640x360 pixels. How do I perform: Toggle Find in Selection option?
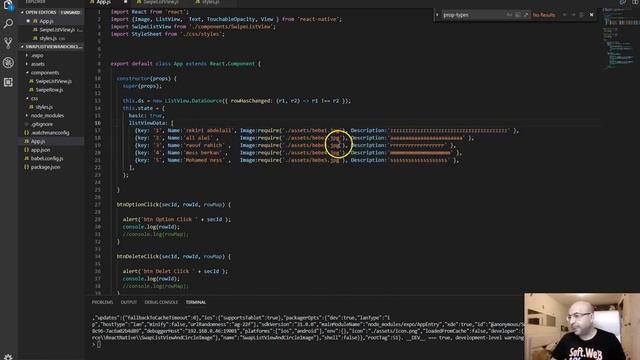[x=582, y=15]
